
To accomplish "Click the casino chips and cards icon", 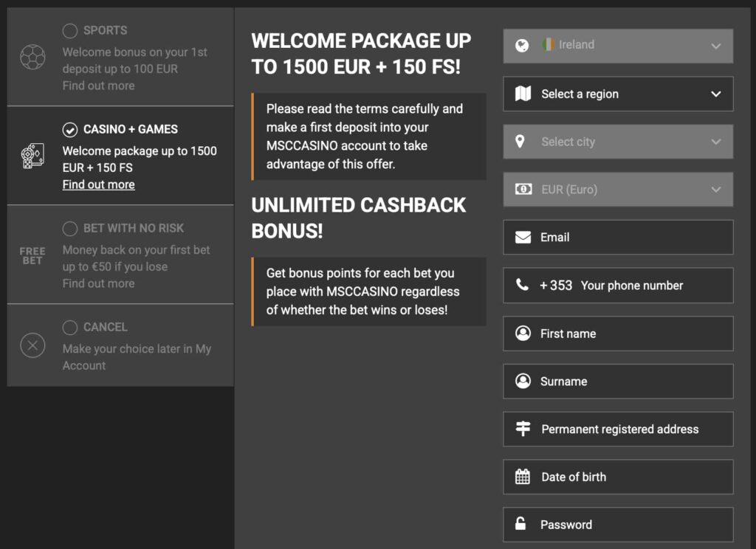I will tap(32, 156).
